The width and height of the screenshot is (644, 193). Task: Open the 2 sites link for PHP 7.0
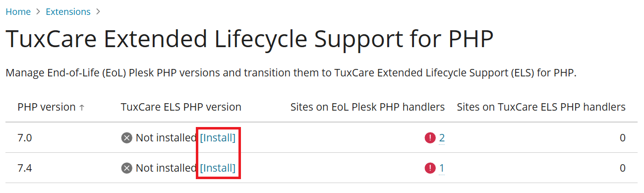pyautogui.click(x=442, y=138)
